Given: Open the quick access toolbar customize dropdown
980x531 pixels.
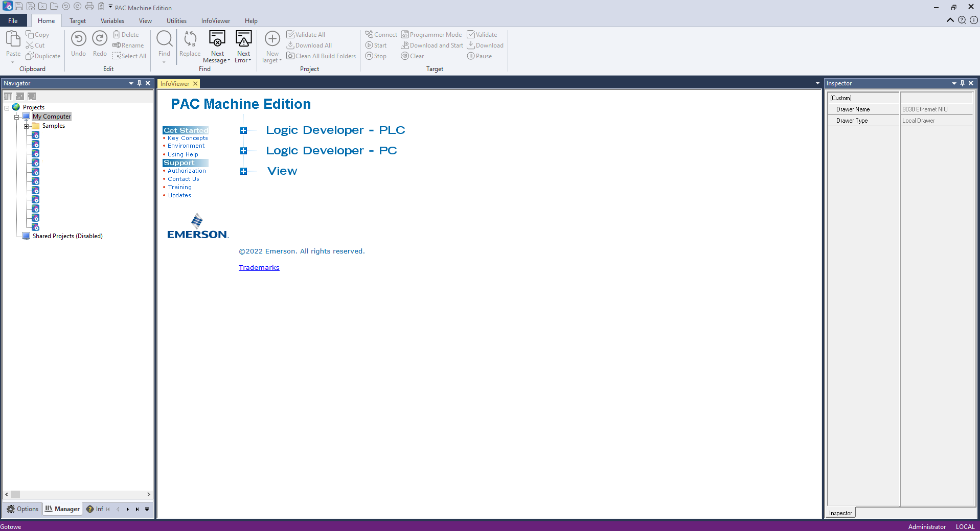Looking at the screenshot, I should point(110,6).
